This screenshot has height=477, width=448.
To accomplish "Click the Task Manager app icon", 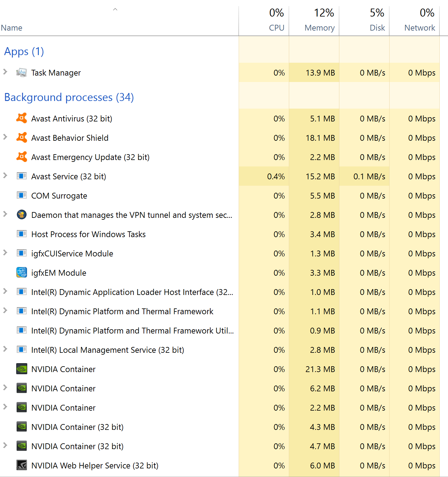I will coord(21,73).
